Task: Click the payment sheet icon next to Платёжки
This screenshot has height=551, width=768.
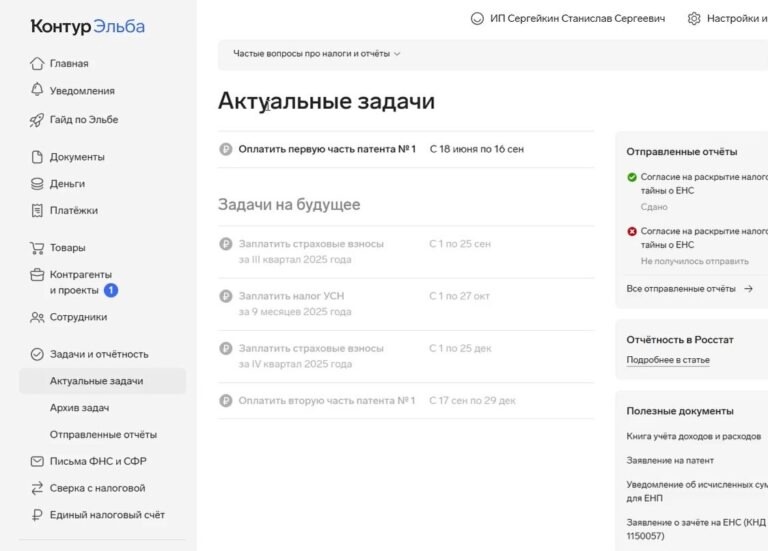Action: point(37,211)
